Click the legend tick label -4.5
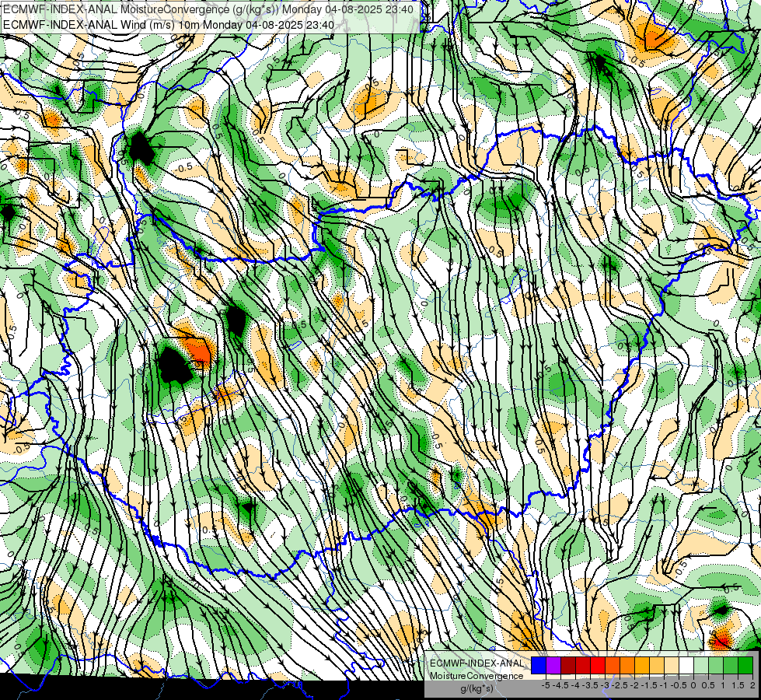The width and height of the screenshot is (761, 700). (x=560, y=685)
